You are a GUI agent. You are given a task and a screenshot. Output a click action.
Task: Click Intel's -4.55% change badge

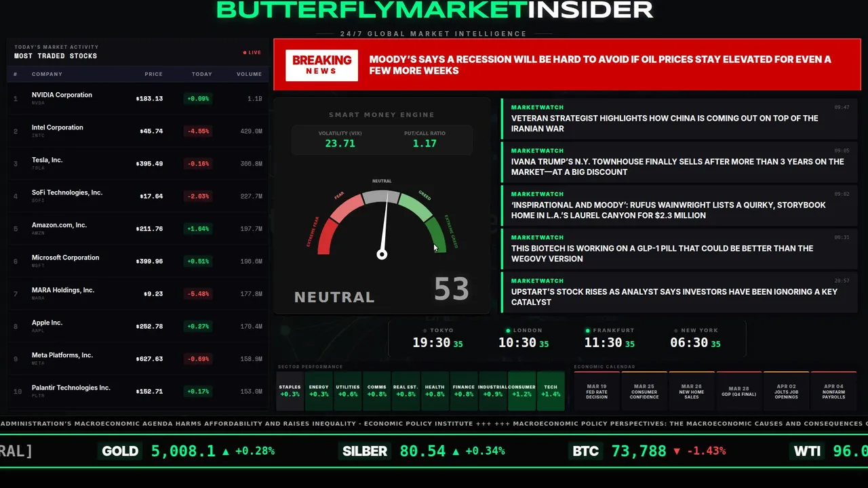click(198, 131)
